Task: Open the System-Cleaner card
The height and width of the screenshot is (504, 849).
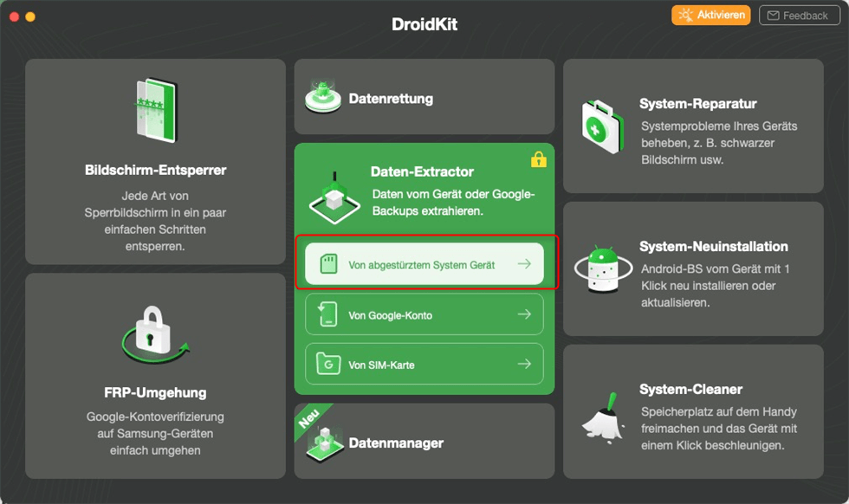Action: click(693, 411)
